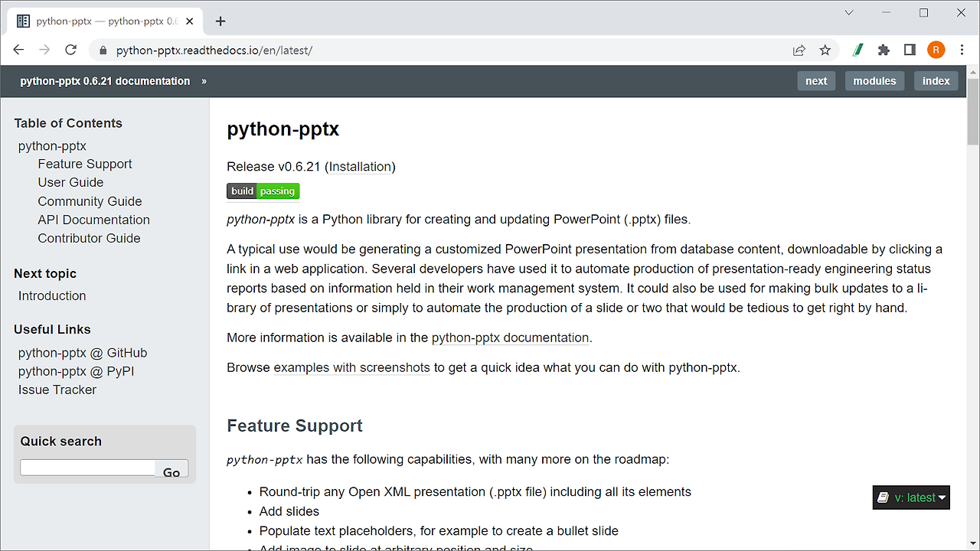Click the Quick search heading
This screenshot has width=980, height=551.
click(60, 442)
